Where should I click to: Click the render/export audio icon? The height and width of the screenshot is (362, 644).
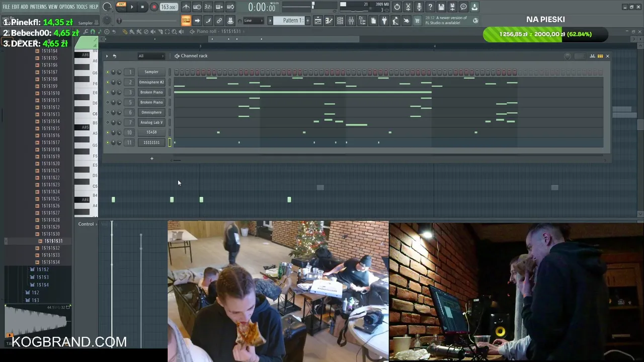pos(452,7)
